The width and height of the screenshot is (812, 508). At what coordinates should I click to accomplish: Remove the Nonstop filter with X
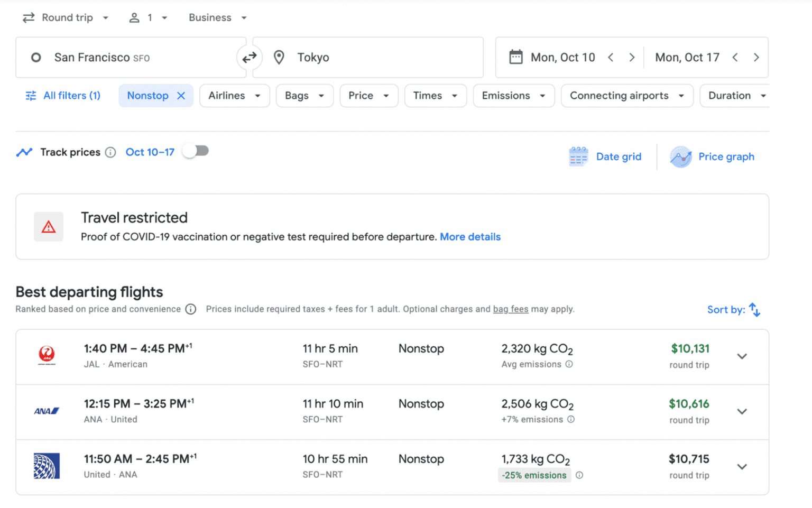[181, 96]
